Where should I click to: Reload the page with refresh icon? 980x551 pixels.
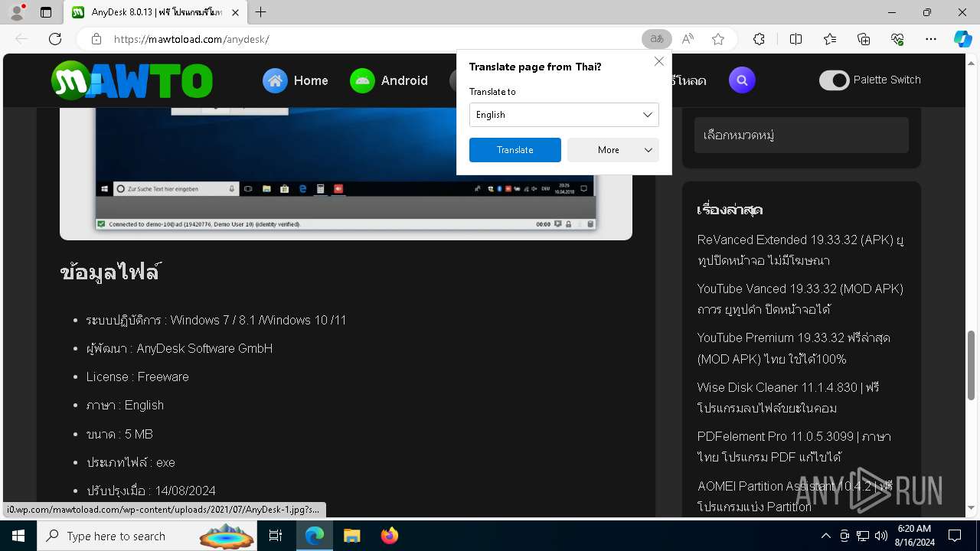click(55, 39)
